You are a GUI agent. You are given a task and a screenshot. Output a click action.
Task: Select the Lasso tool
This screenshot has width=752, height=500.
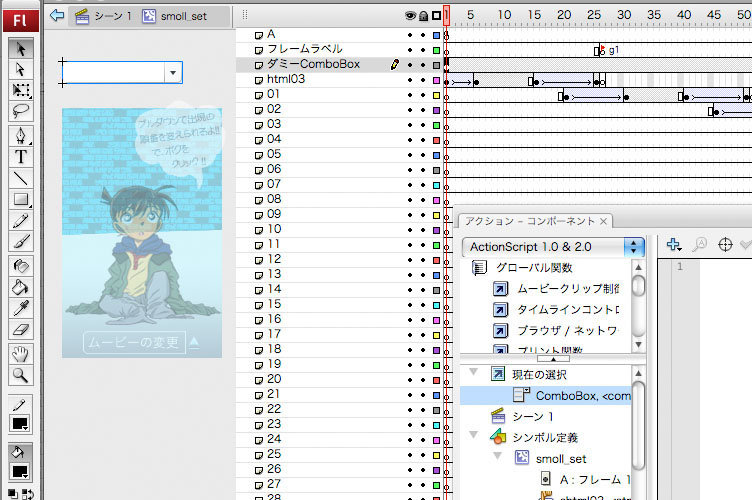[21, 111]
